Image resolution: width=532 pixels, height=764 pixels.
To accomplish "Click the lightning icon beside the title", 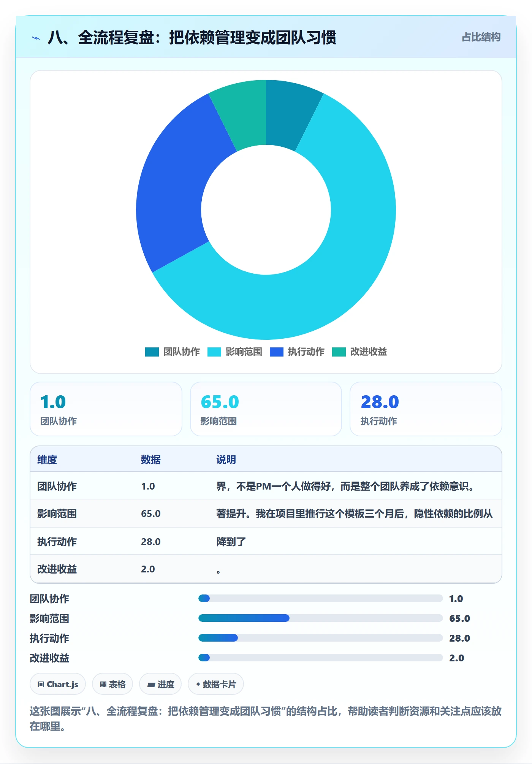I will [x=36, y=38].
